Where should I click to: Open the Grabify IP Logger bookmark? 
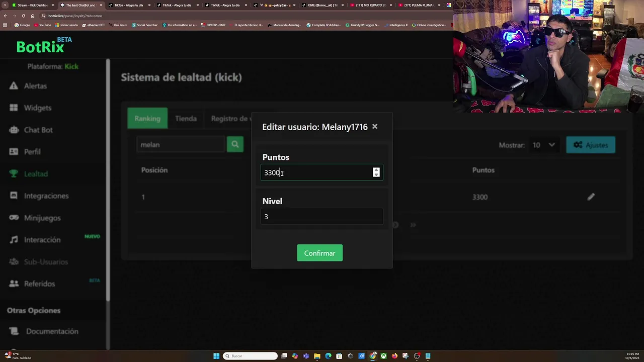(x=363, y=25)
